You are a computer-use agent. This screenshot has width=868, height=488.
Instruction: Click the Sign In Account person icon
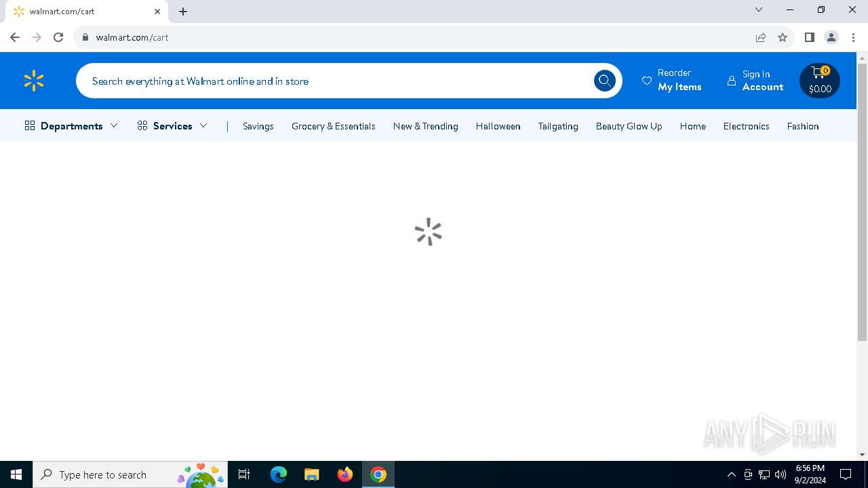pos(732,81)
